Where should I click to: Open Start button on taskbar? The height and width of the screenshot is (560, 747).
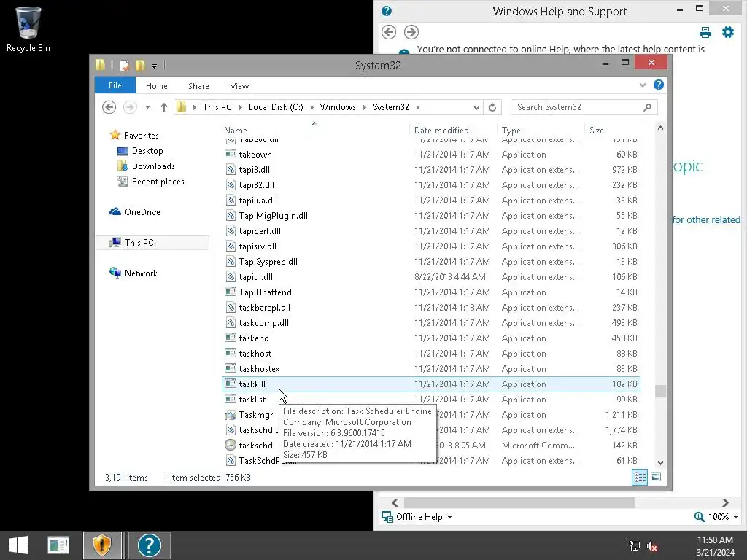pos(18,545)
